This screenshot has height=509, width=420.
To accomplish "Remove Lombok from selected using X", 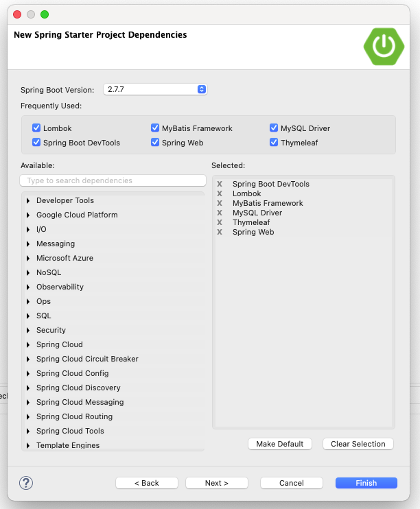I will (220, 193).
